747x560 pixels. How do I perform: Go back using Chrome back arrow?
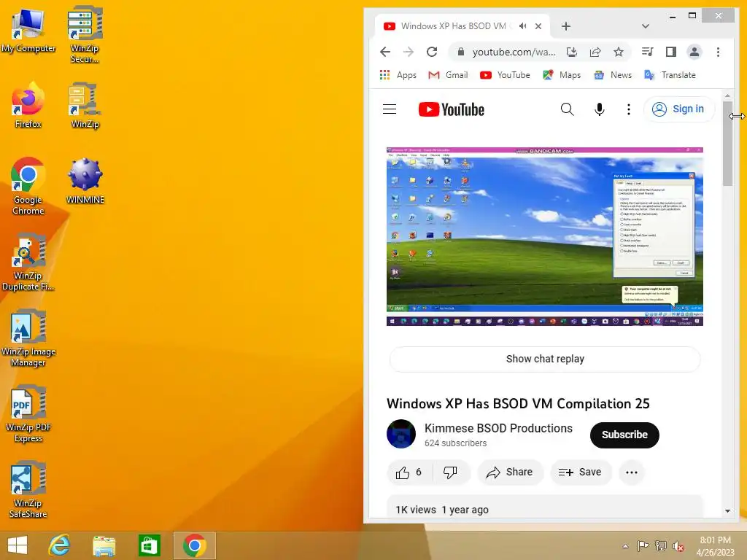pos(385,52)
